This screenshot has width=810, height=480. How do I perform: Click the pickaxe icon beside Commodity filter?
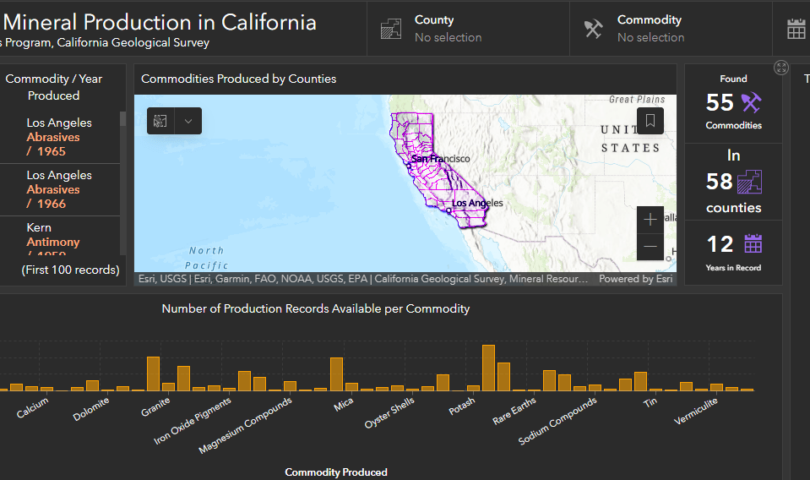[593, 29]
